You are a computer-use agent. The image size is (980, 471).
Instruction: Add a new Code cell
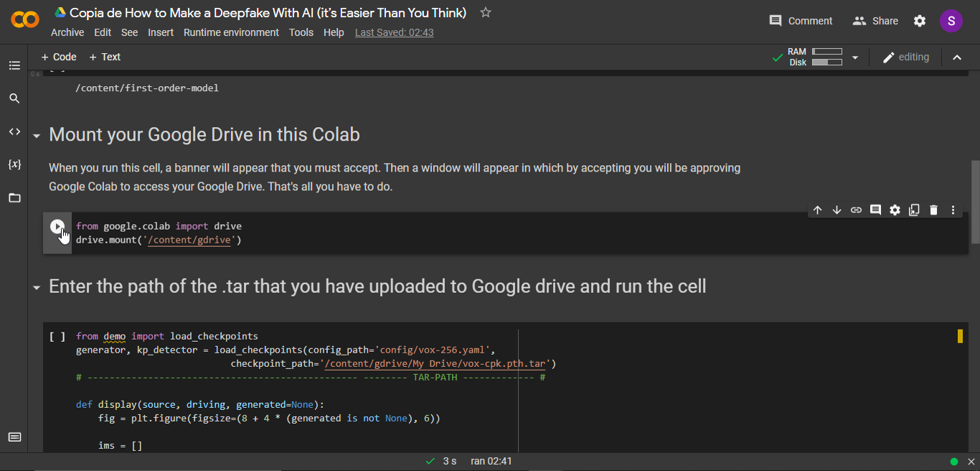pyautogui.click(x=58, y=57)
